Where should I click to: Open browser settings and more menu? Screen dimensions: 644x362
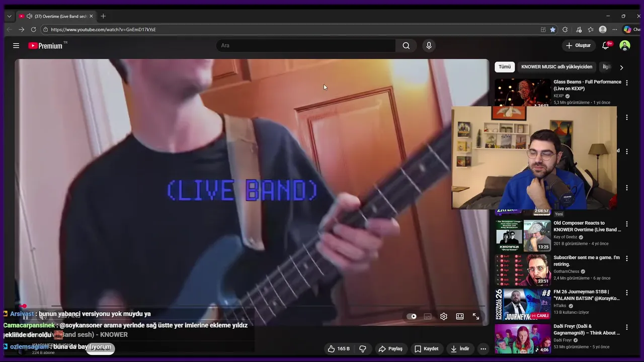(x=614, y=30)
